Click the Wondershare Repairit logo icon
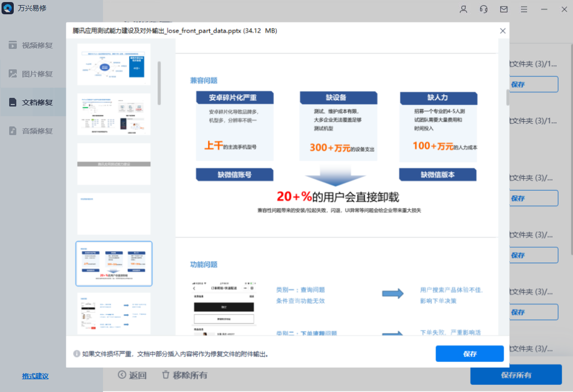Screen dimensions: 573x392 point(7,9)
